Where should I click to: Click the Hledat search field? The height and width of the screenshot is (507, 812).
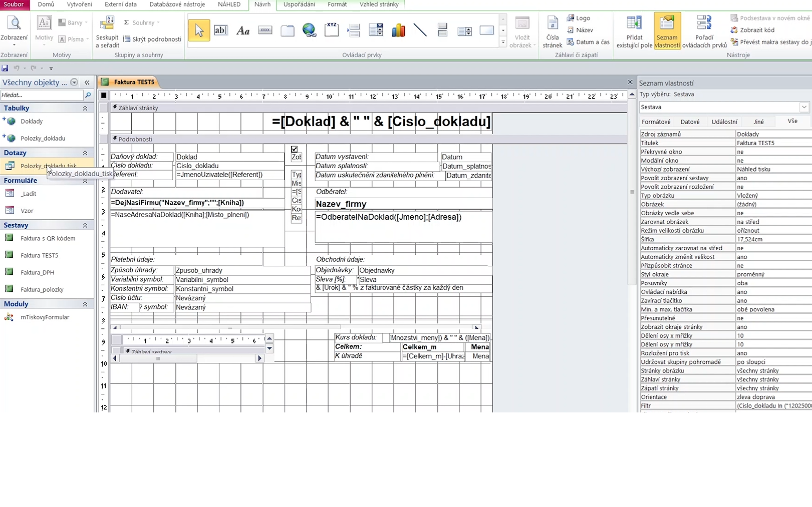tap(42, 95)
